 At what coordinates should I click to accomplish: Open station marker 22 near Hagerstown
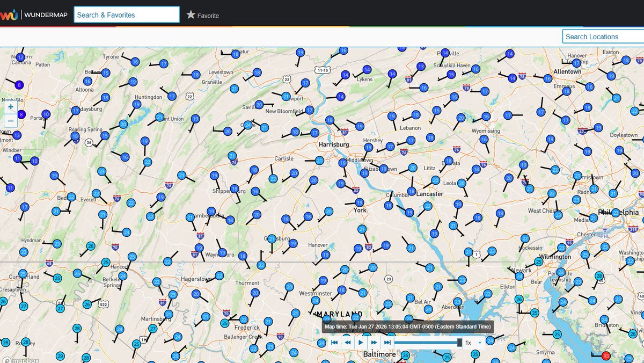[x=219, y=275]
